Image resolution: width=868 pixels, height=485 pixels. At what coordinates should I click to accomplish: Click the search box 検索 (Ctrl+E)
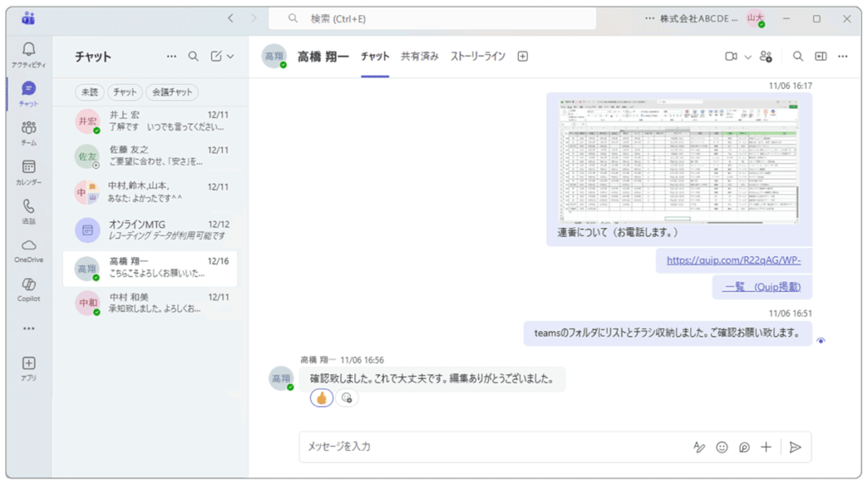tap(432, 19)
